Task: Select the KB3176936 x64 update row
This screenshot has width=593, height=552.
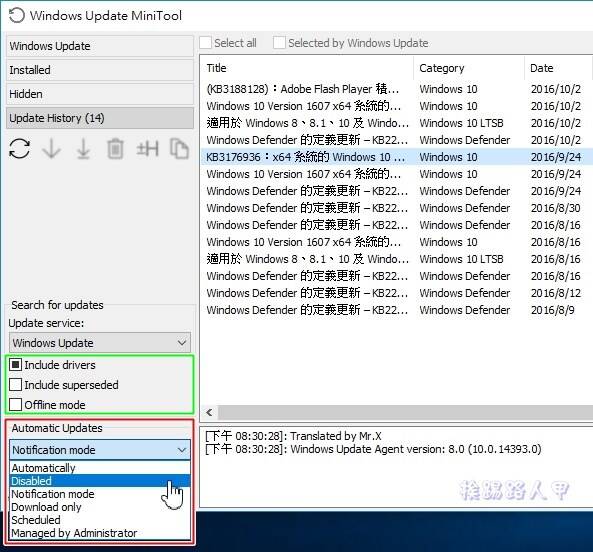Action: click(396, 157)
